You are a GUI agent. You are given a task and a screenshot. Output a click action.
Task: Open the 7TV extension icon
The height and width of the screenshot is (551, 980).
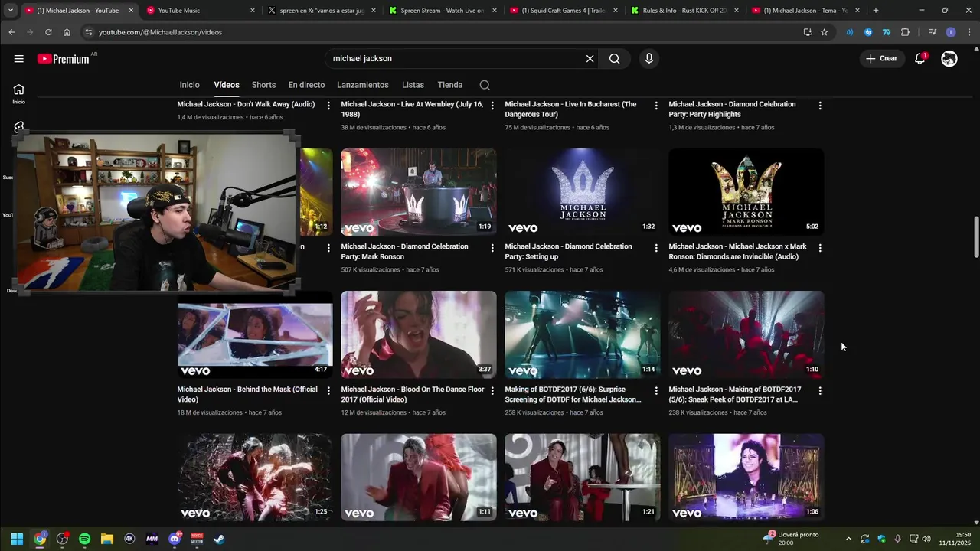tap(887, 32)
